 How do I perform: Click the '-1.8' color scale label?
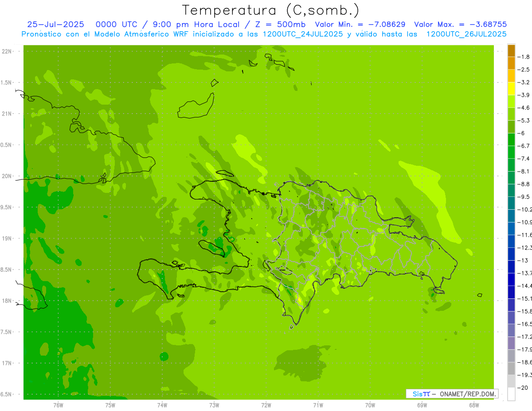(x=524, y=57)
